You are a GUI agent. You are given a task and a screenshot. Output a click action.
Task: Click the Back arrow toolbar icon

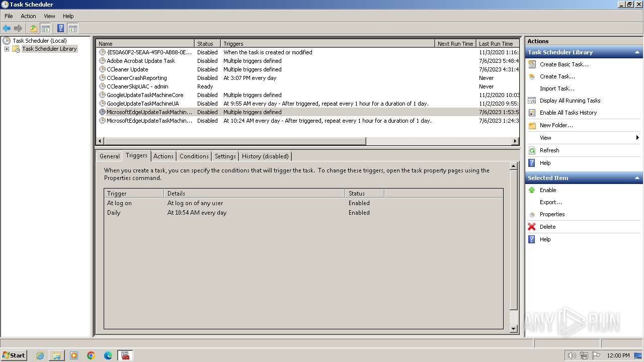coord(7,29)
